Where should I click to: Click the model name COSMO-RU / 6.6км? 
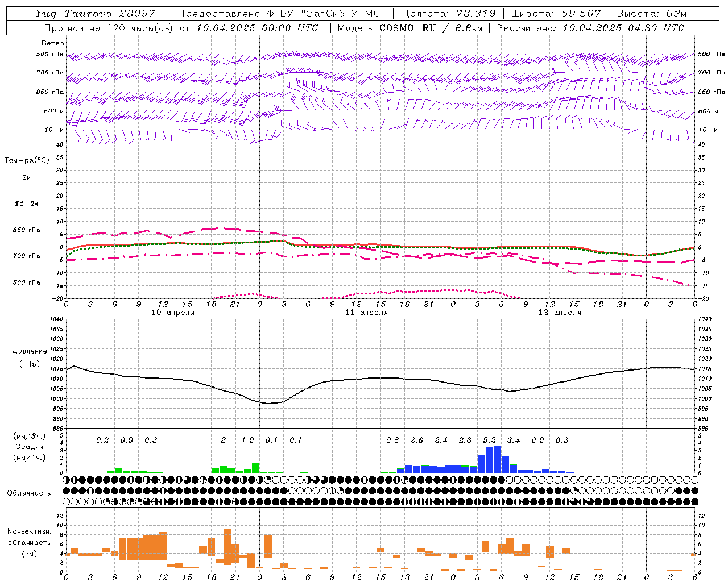[431, 28]
